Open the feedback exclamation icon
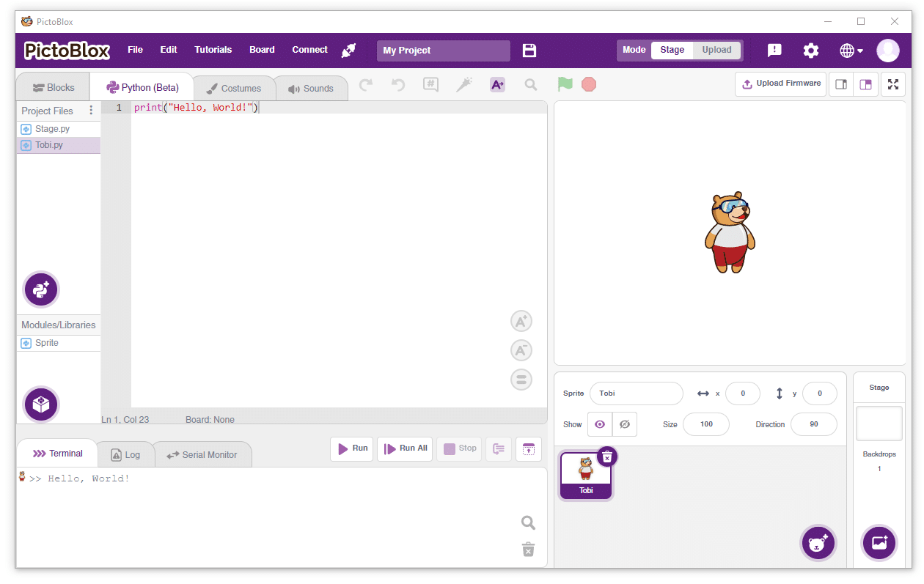The image size is (924, 584). point(774,51)
